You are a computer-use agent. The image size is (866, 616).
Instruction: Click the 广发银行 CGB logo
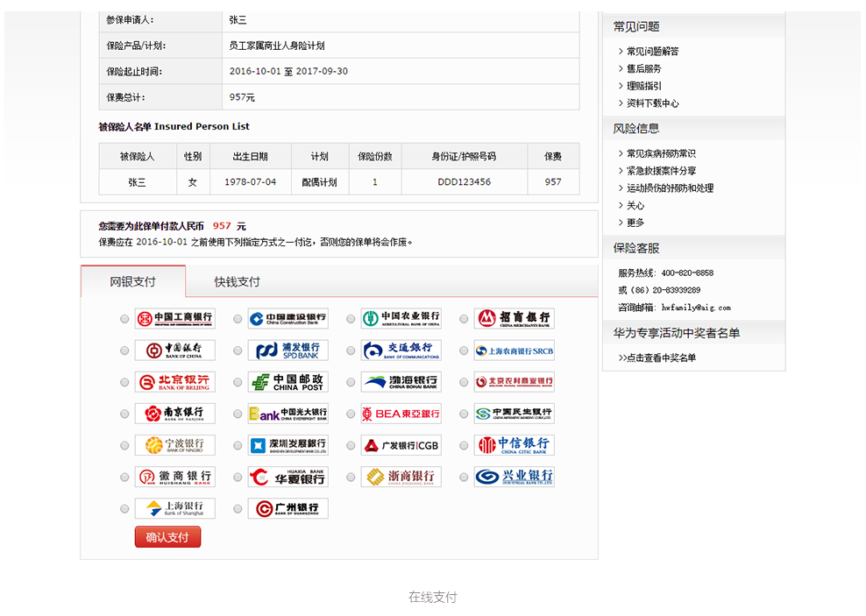tap(401, 445)
